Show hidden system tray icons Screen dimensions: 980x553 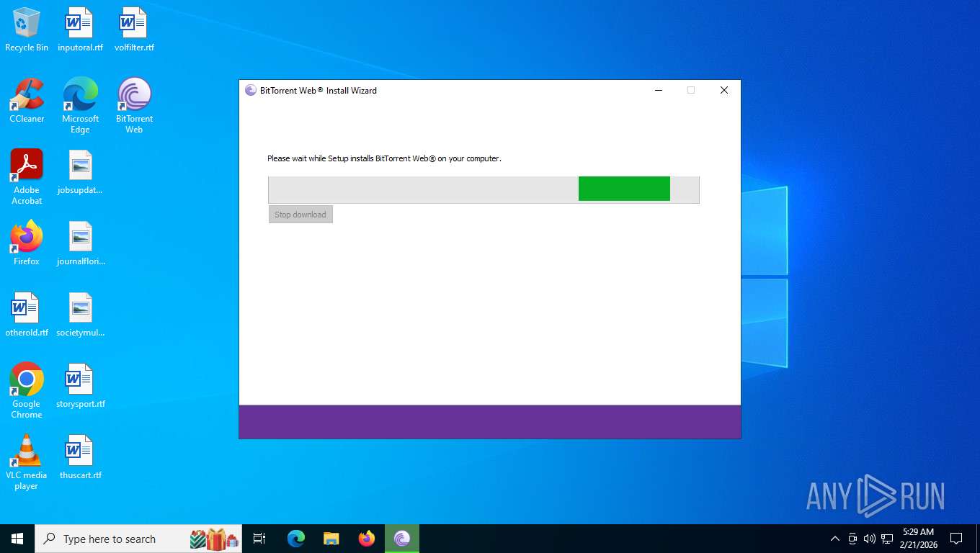[835, 539]
